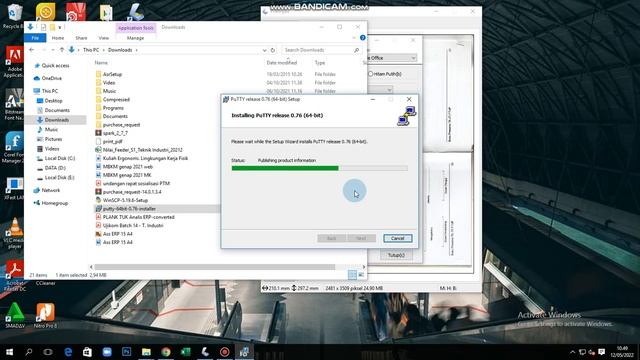The height and width of the screenshot is (360, 640).
Task: Expand the address bar history dropdown
Action: 264,50
